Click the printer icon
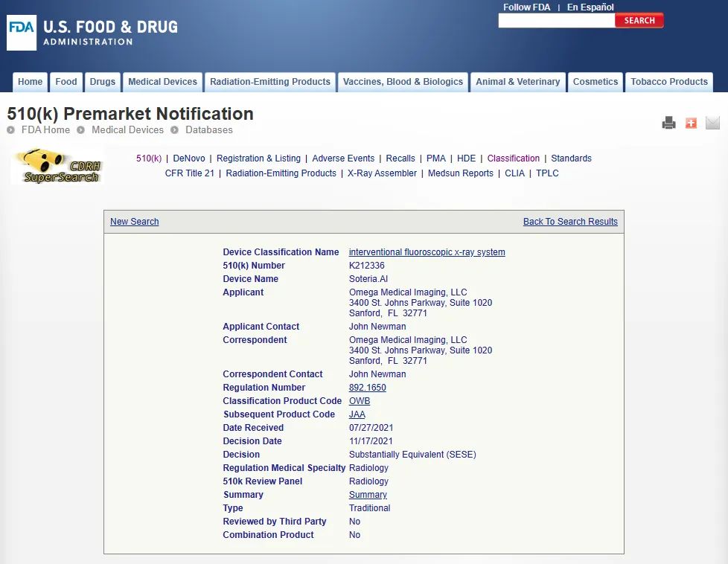Screen dimensions: 728x564 click(668, 123)
